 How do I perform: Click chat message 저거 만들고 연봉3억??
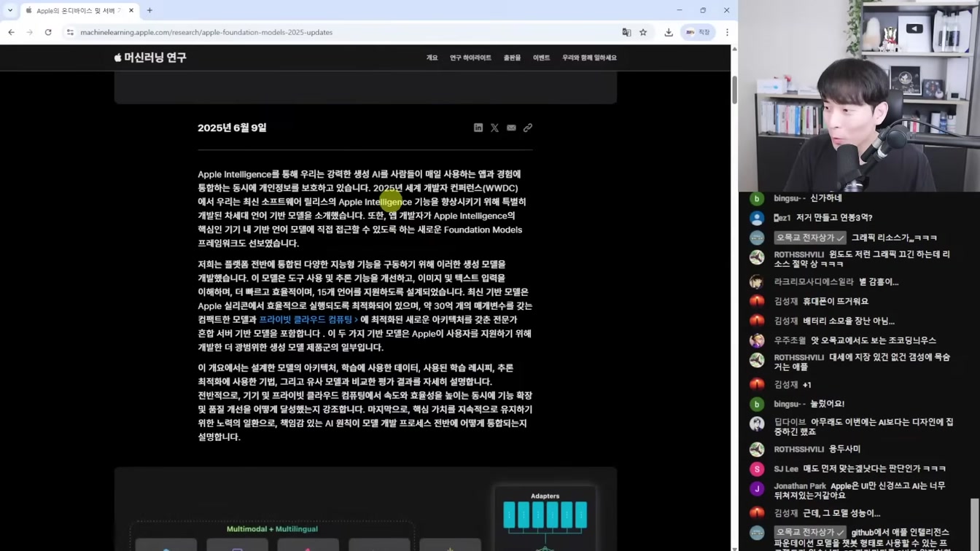[834, 218]
